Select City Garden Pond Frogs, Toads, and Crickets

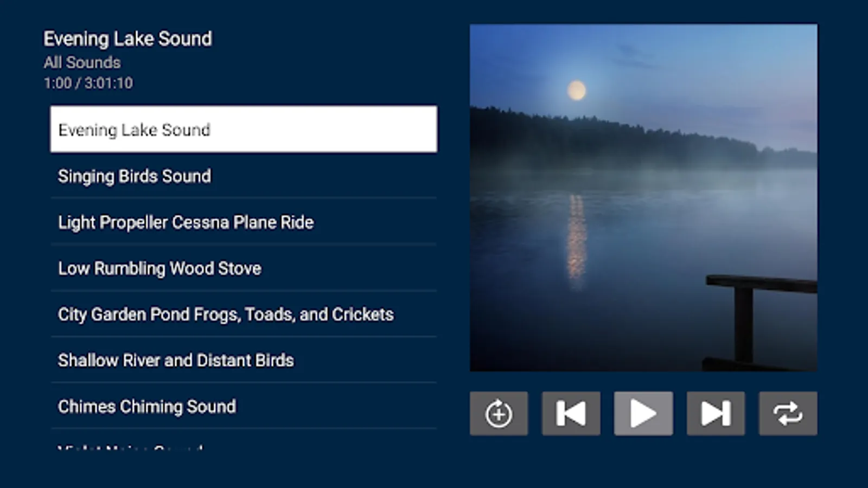pyautogui.click(x=226, y=314)
